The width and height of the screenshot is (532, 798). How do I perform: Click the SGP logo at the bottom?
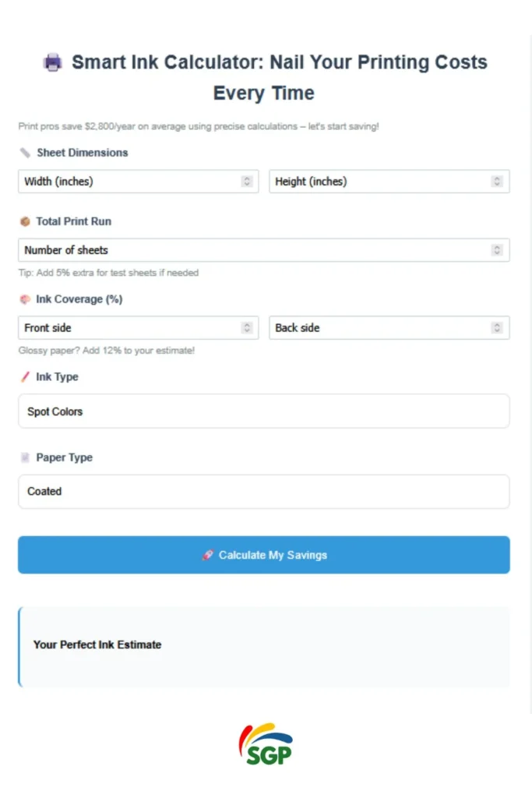265,743
